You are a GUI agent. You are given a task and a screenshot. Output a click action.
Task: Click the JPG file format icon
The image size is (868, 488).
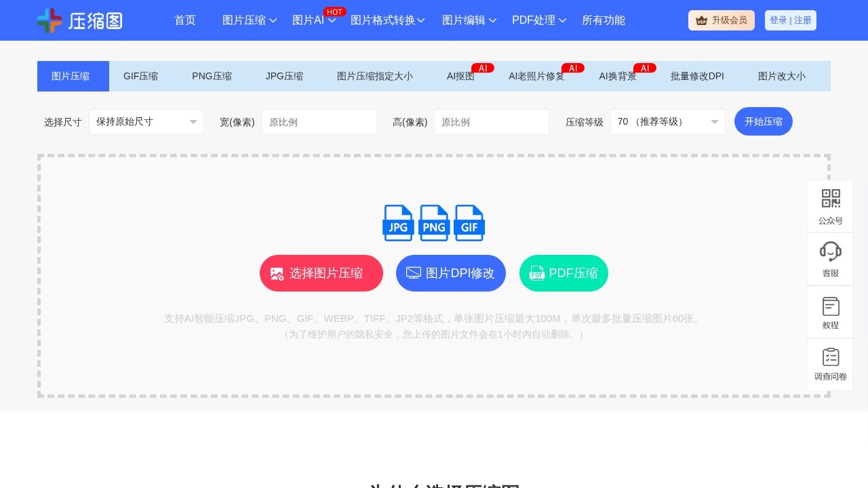tap(398, 223)
